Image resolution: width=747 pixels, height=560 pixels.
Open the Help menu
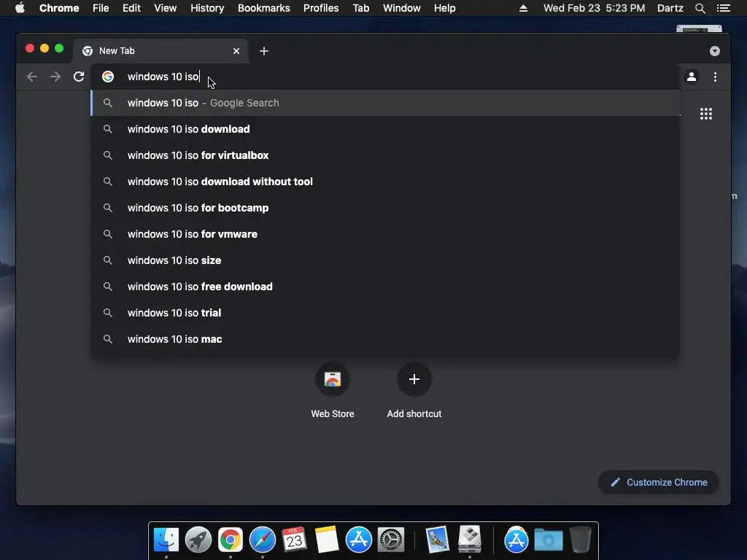click(444, 8)
